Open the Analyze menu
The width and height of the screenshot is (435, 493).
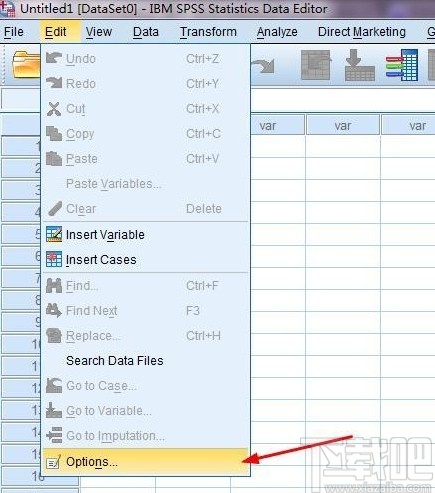[277, 32]
